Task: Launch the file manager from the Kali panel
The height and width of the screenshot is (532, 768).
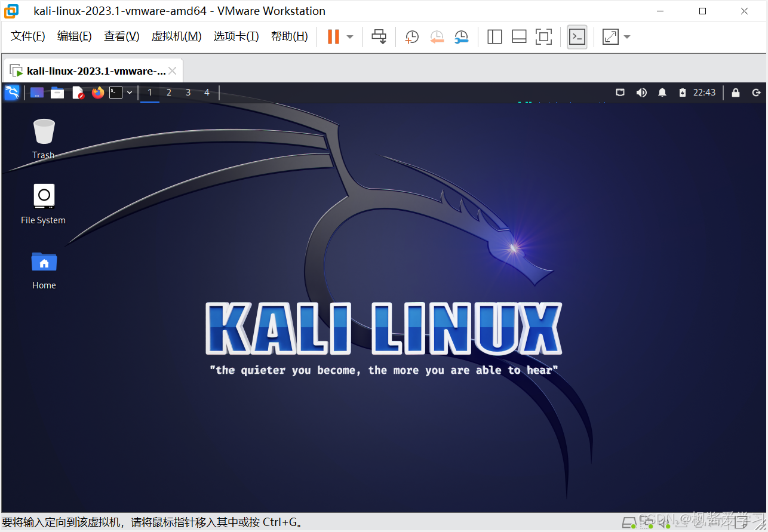Action: point(57,93)
